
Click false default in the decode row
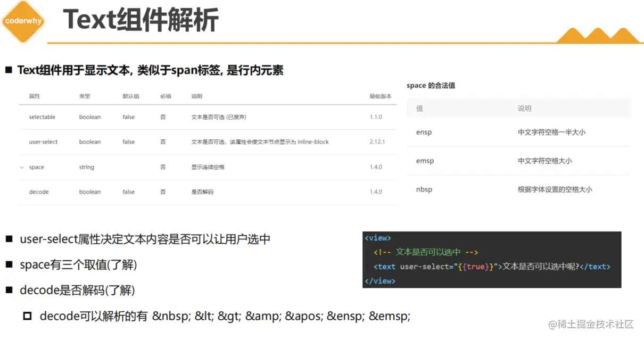(x=129, y=192)
